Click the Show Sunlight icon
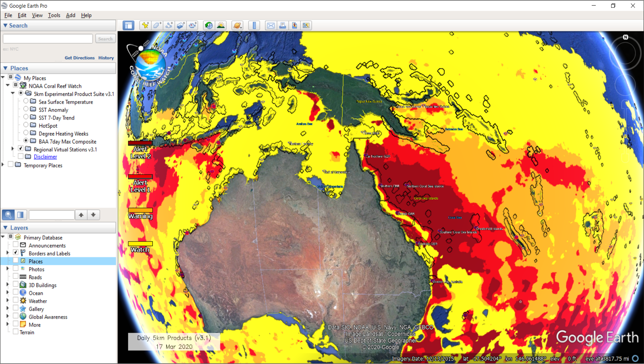The image size is (644, 364). 221,25
